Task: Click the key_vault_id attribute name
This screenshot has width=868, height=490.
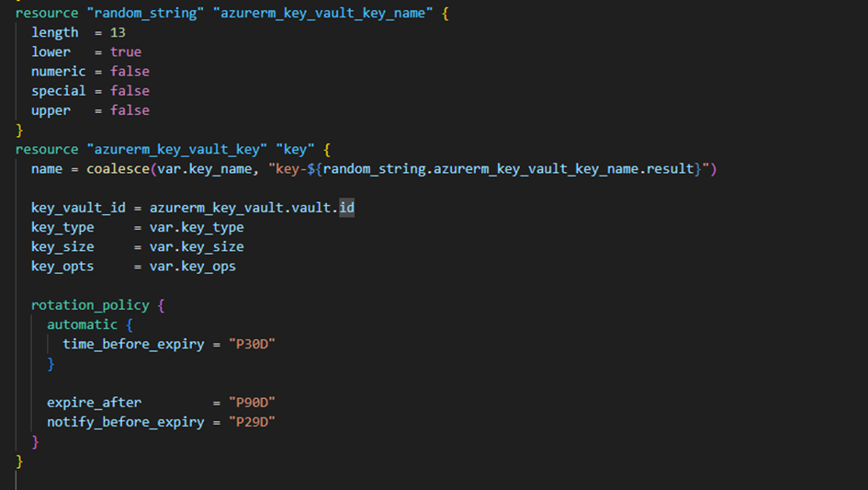Action: [78, 208]
